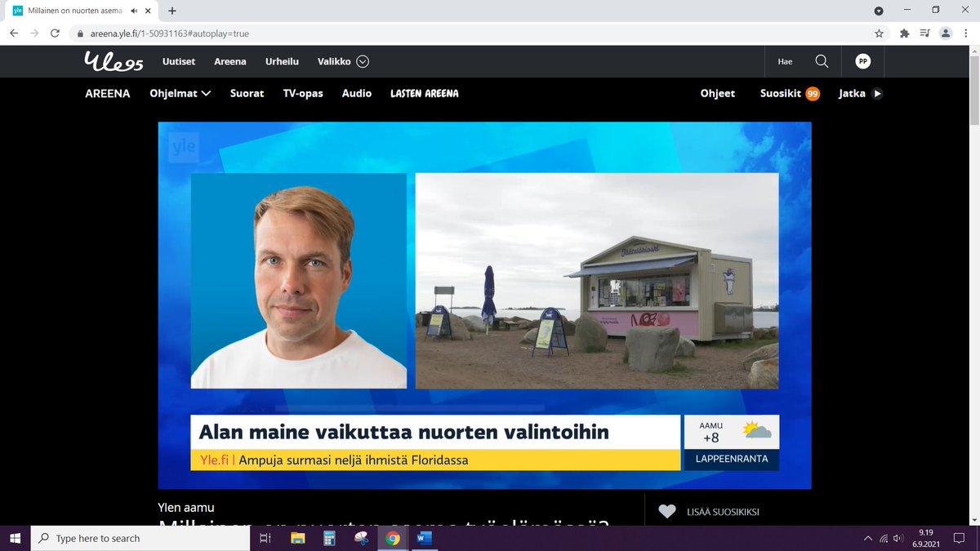Reload the page
The height and width of the screenshot is (551, 980).
pos(56,33)
